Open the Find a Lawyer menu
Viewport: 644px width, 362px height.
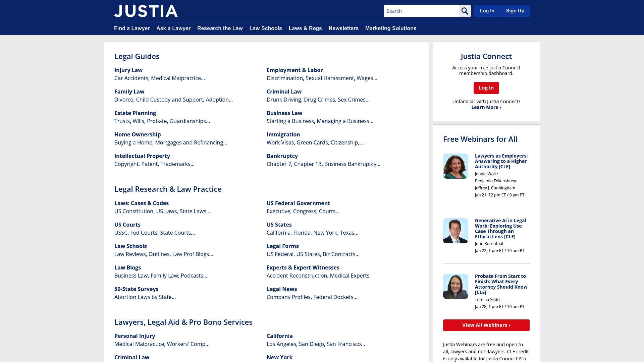coord(132,28)
